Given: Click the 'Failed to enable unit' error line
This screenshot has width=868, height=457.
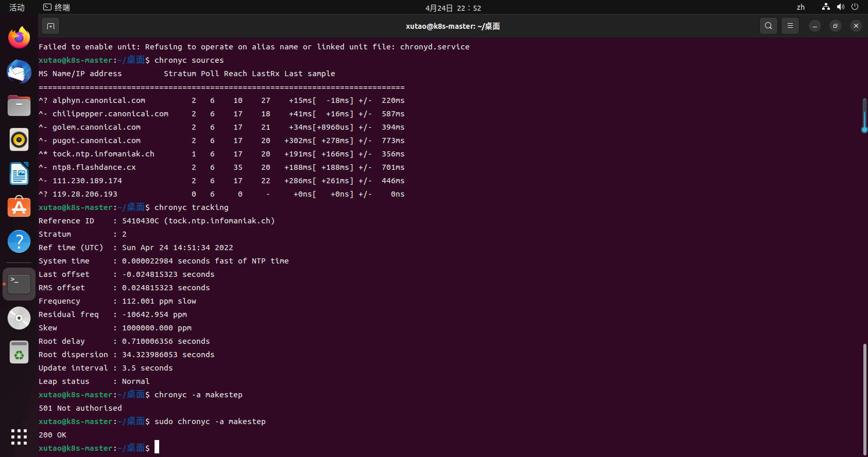Looking at the screenshot, I should click(x=254, y=47).
